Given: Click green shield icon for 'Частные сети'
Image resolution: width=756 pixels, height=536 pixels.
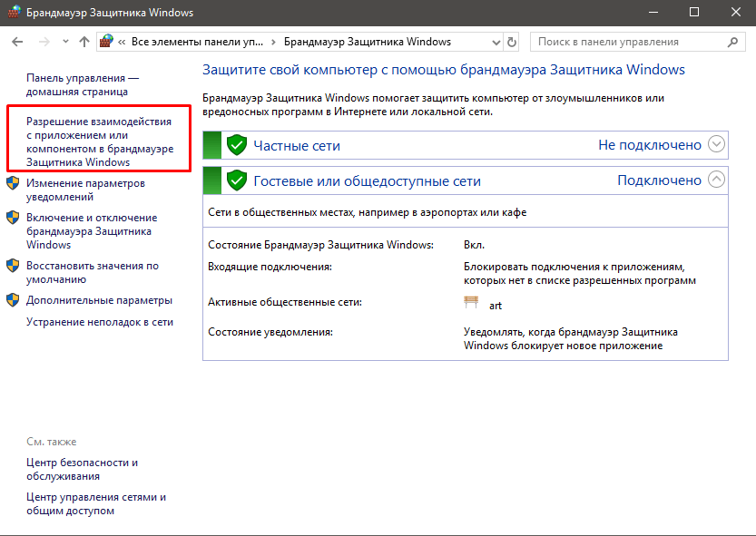Looking at the screenshot, I should click(x=237, y=145).
